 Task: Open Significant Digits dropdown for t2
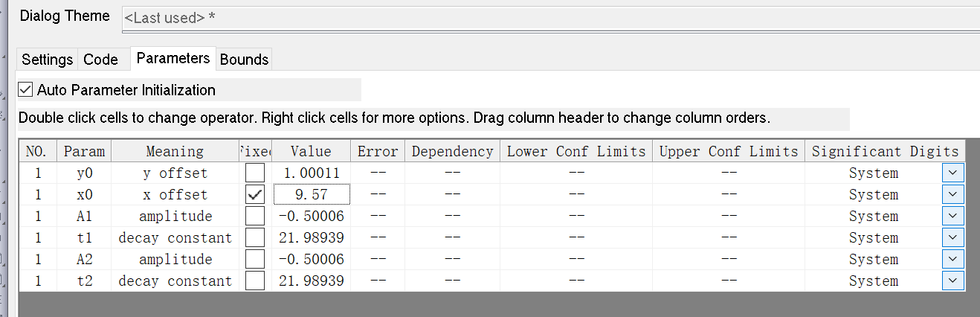[953, 281]
